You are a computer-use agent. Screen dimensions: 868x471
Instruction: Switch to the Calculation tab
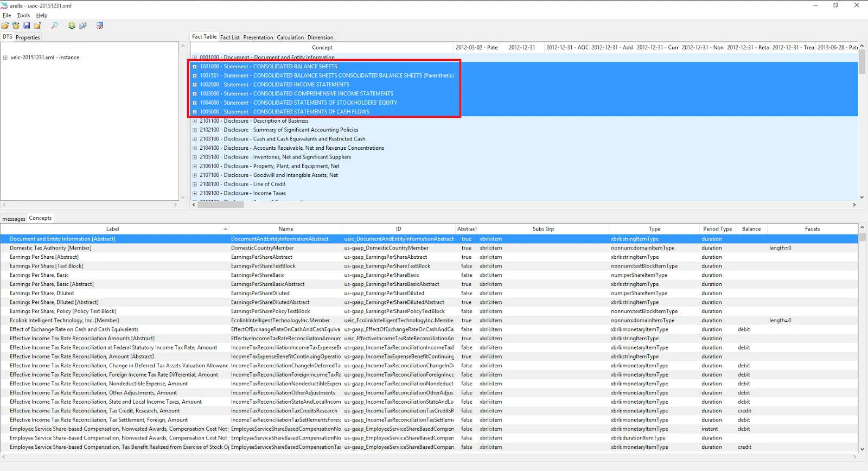290,37
